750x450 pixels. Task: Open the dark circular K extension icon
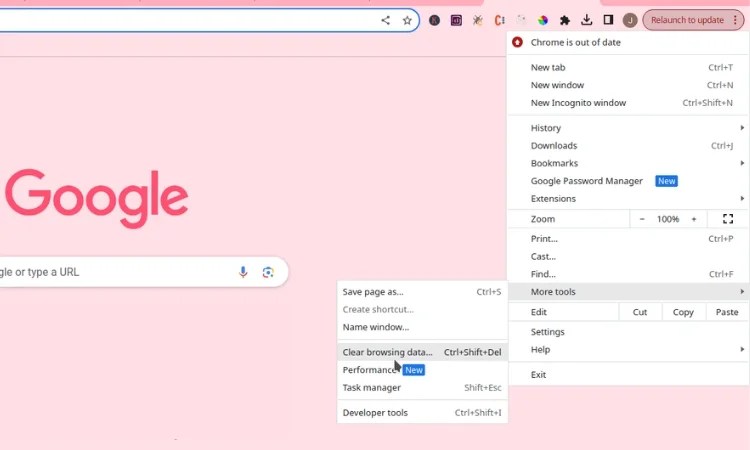tap(434, 20)
